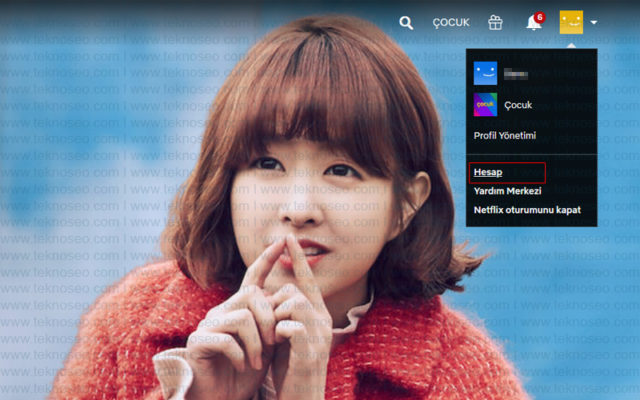Choose the Çocuk profile text label
The image size is (640, 400).
point(518,105)
